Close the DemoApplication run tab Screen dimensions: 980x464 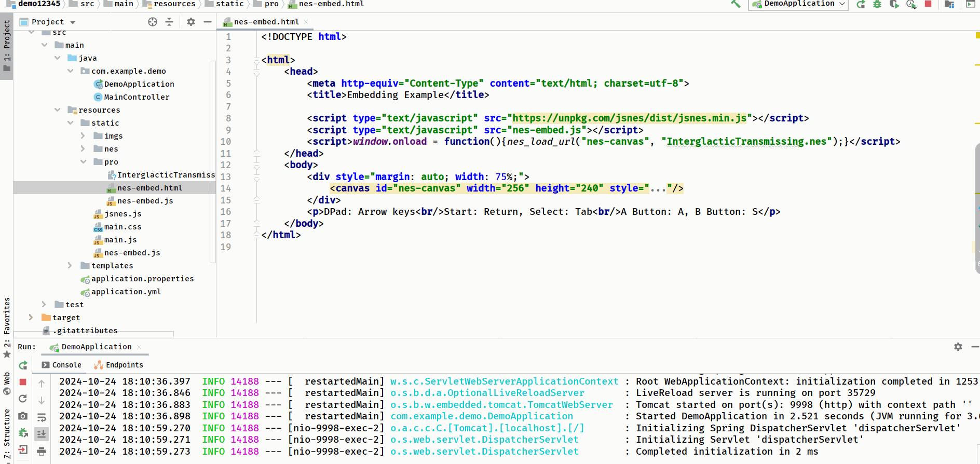pos(139,347)
